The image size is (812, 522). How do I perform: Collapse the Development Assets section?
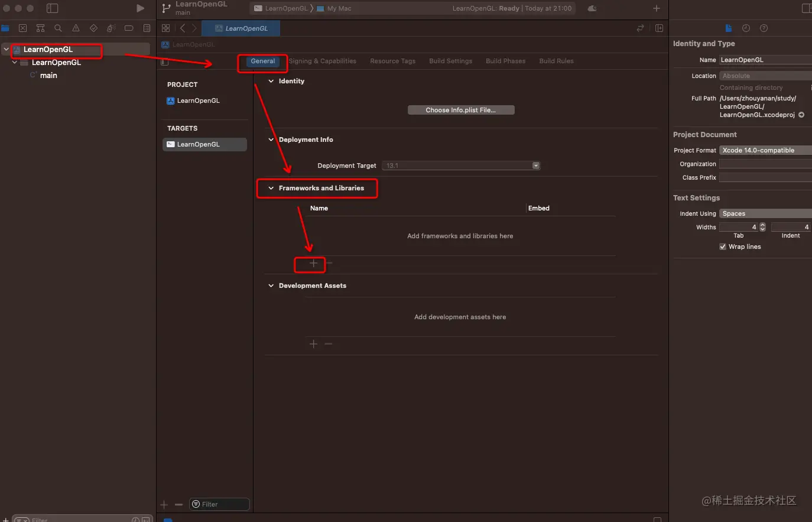coord(271,286)
